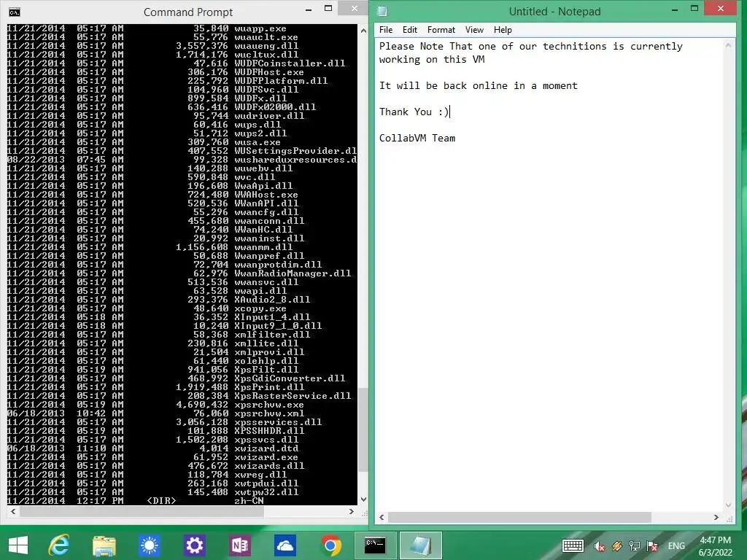This screenshot has width=747, height=560.
Task: Click Command Prompt horizontal scrollbar right arrow
Action: pos(352,511)
